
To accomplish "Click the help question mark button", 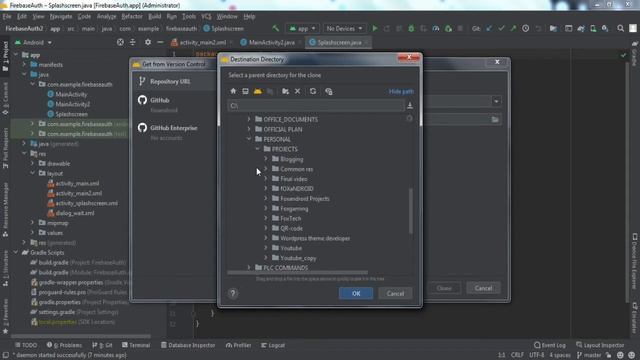I will point(233,293).
